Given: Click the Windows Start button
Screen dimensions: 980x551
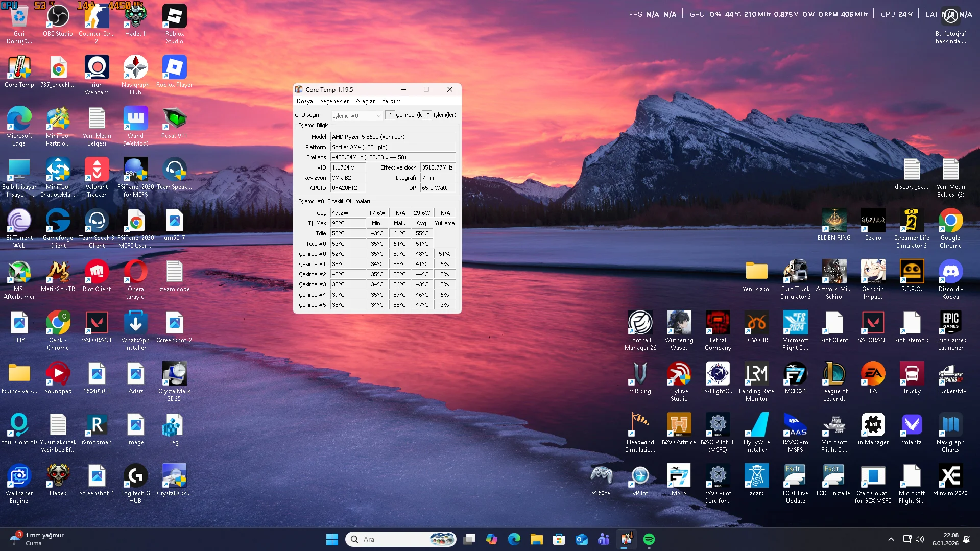Looking at the screenshot, I should point(332,539).
